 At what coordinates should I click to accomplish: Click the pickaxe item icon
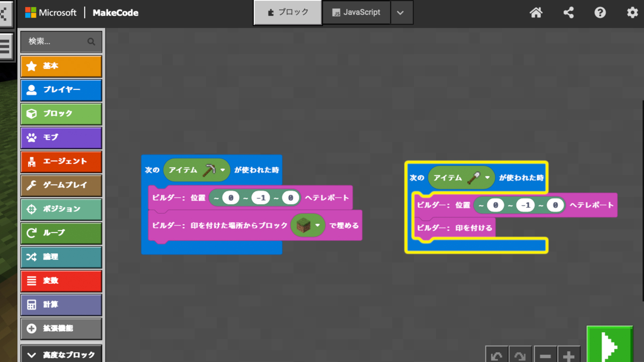tap(209, 170)
